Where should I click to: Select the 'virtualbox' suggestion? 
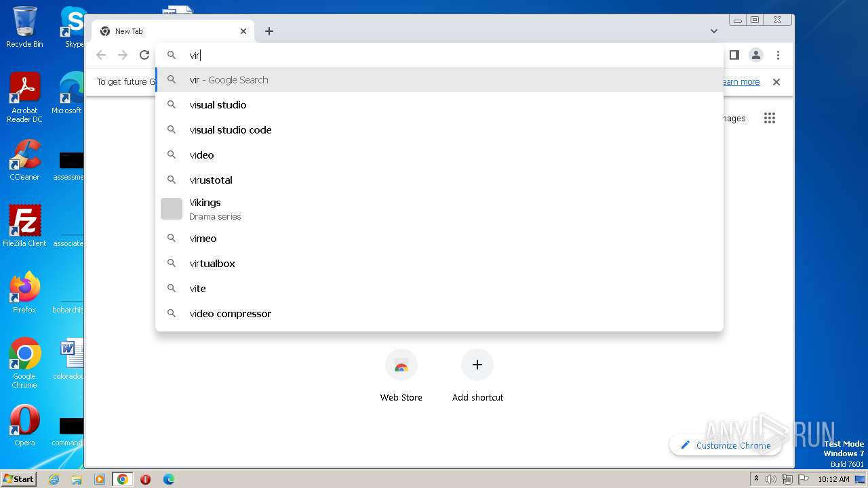click(x=439, y=264)
